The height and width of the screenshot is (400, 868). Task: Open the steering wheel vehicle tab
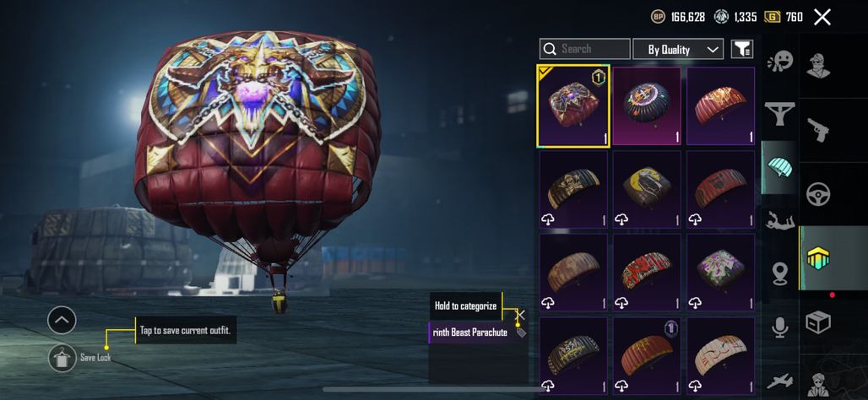pos(818,194)
